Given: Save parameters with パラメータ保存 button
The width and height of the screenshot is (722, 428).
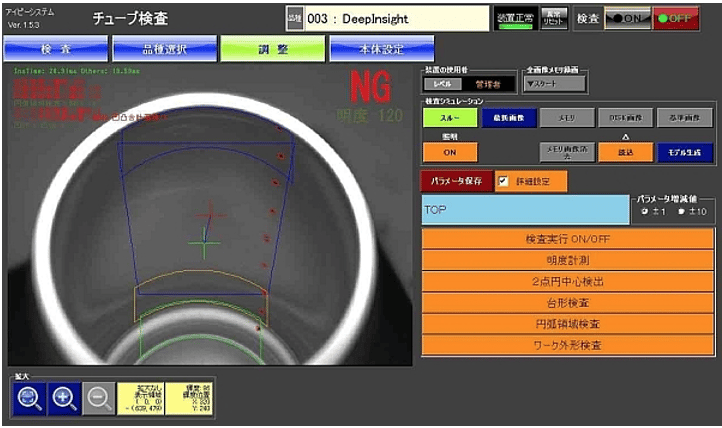Looking at the screenshot, I should pos(457,181).
